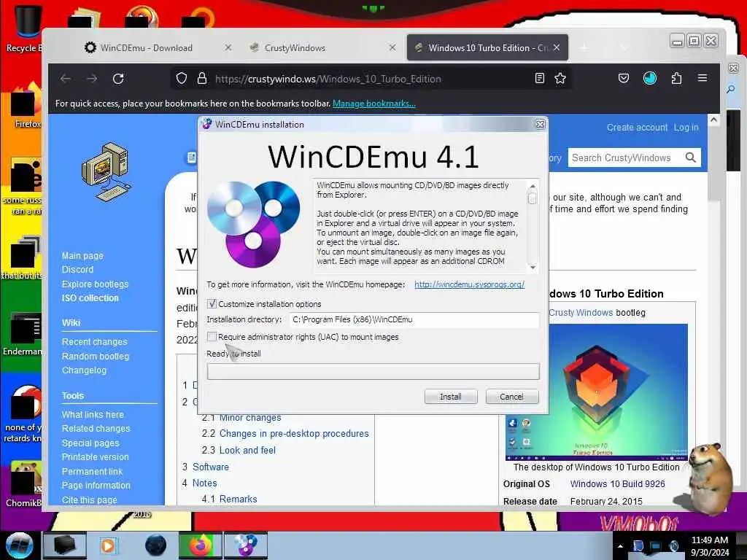Switch to WinCDEmu - Download tab
The height and width of the screenshot is (560, 747).
(146, 47)
